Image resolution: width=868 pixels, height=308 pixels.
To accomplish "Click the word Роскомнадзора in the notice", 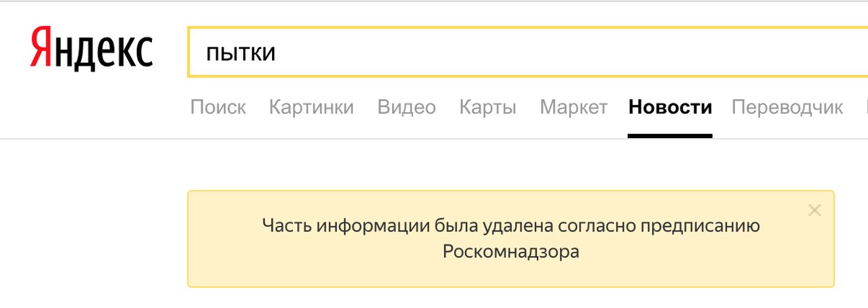I will [x=511, y=253].
